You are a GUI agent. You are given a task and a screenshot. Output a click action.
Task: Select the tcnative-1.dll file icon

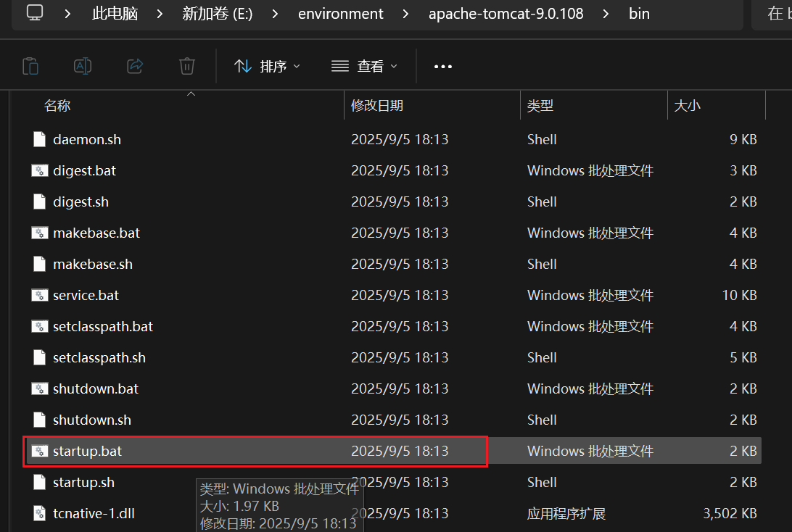(x=39, y=513)
